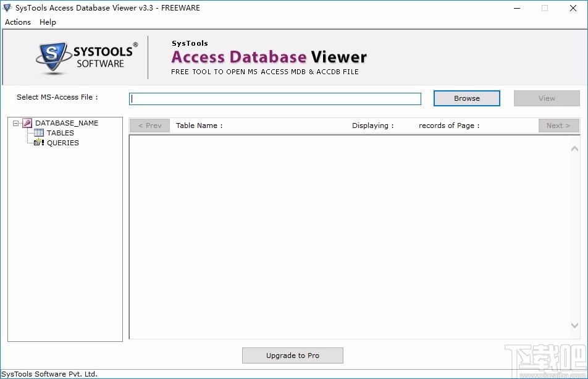The height and width of the screenshot is (379, 588).
Task: Focus the MS-Access file path field
Action: click(x=275, y=99)
